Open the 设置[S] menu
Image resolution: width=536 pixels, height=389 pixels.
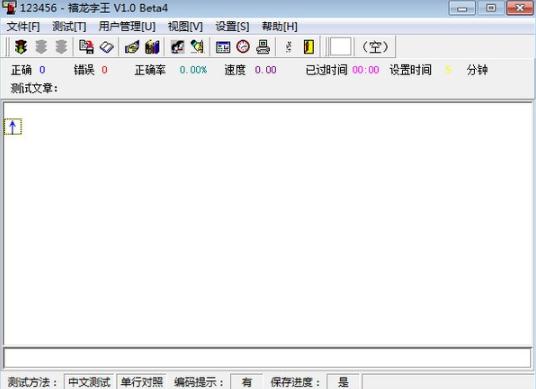click(x=232, y=26)
